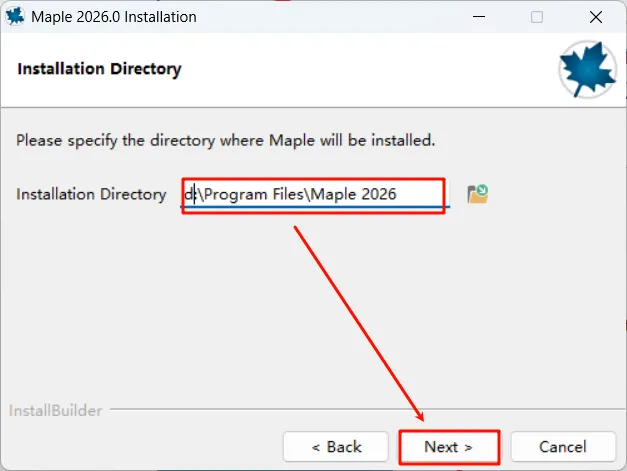Click the "Installation Directory" field label
The width and height of the screenshot is (627, 471).
click(x=91, y=194)
